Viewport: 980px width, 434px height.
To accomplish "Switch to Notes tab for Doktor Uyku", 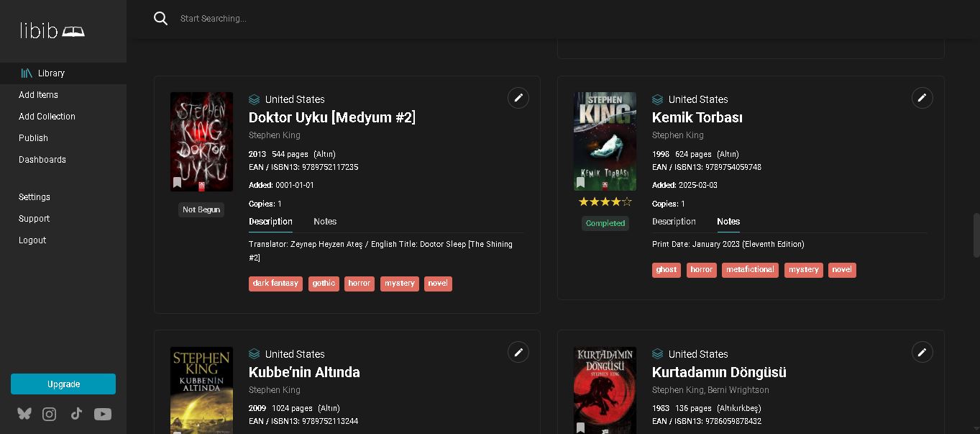I will tap(325, 222).
